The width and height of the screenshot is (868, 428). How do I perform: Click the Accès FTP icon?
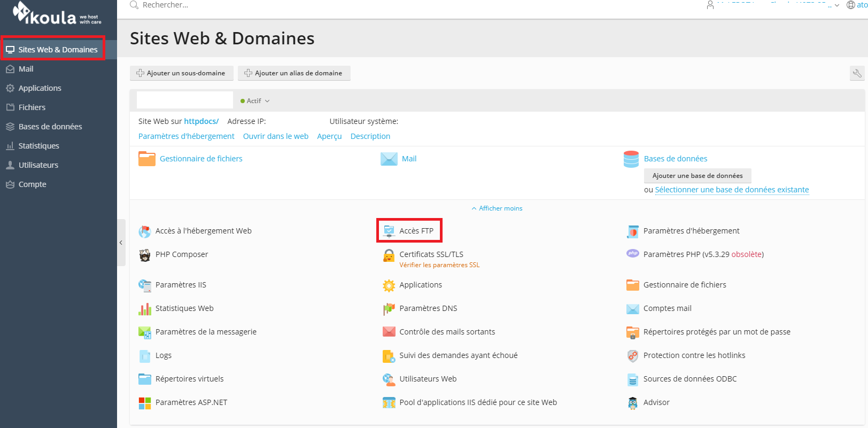389,231
